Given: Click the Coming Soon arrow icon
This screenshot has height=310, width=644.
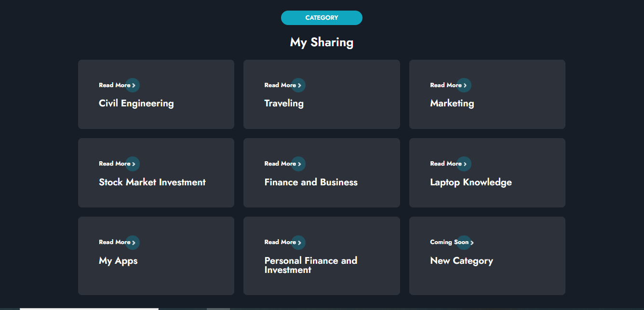Looking at the screenshot, I should point(471,243).
